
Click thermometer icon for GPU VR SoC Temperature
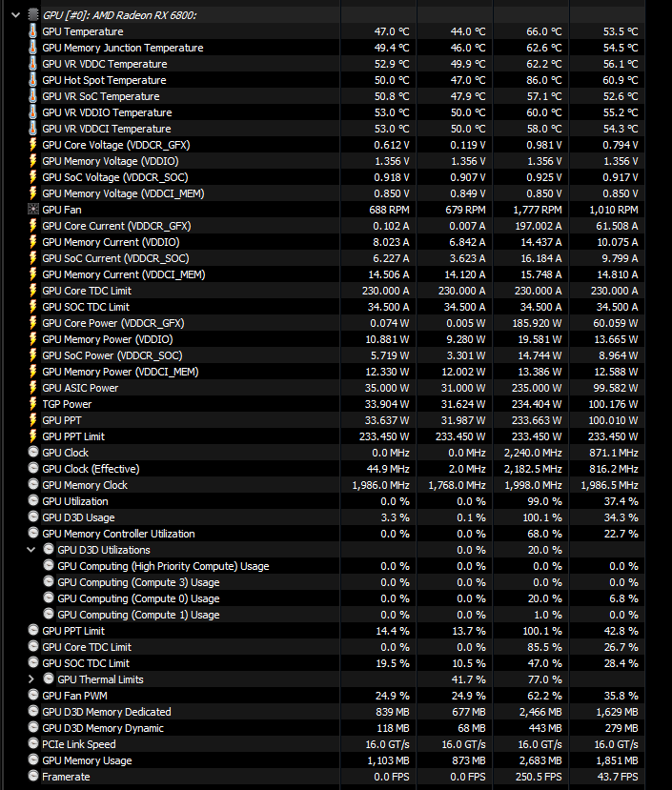[32, 95]
